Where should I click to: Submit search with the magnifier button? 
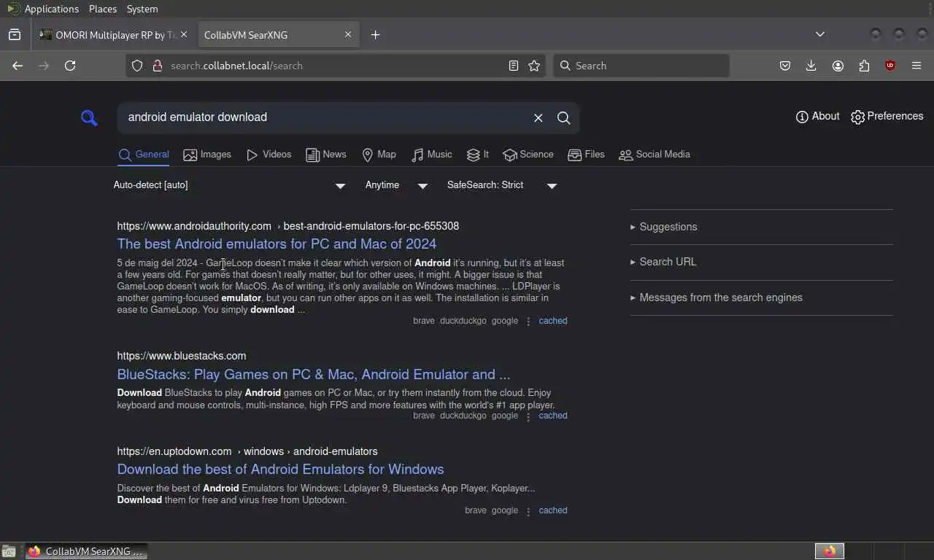563,118
